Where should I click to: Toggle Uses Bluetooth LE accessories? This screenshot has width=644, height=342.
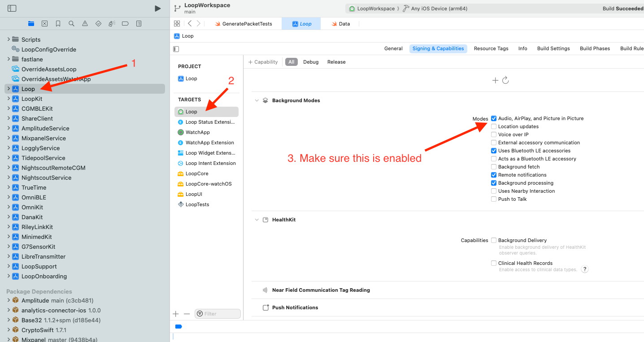(x=494, y=151)
